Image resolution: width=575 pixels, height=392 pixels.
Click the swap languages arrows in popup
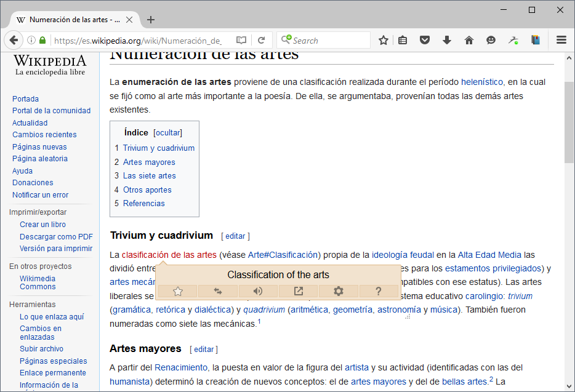(x=218, y=291)
